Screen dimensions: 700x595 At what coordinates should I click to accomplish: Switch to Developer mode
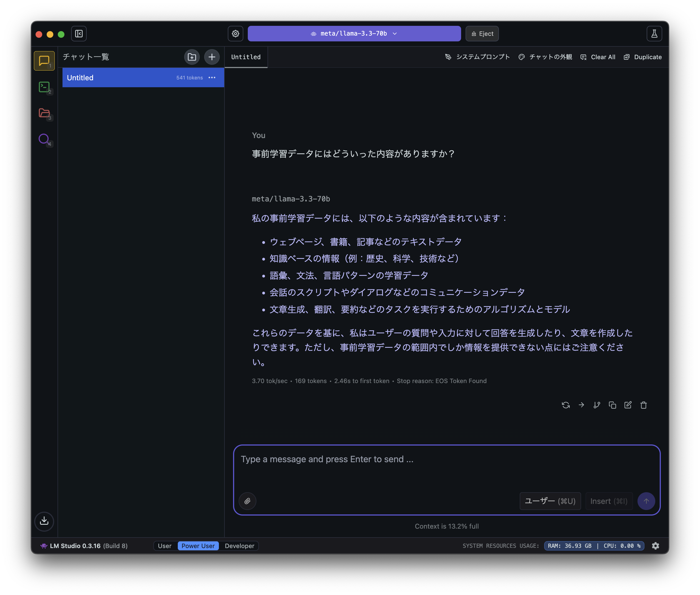point(239,546)
